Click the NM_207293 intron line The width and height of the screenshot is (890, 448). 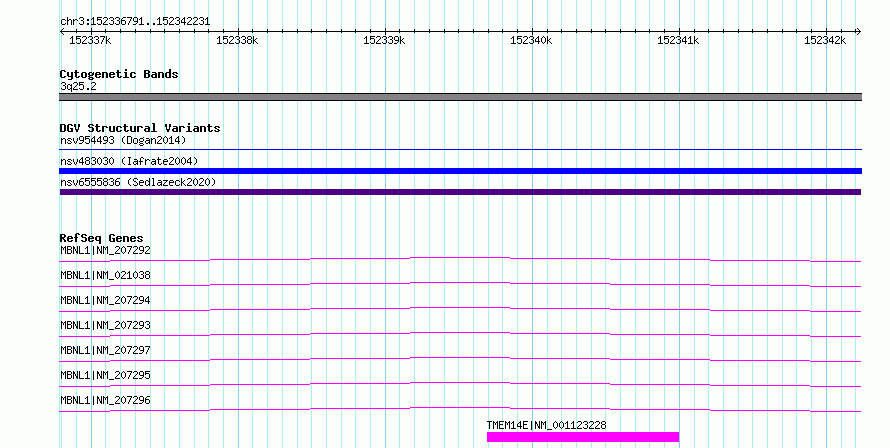[x=460, y=334]
